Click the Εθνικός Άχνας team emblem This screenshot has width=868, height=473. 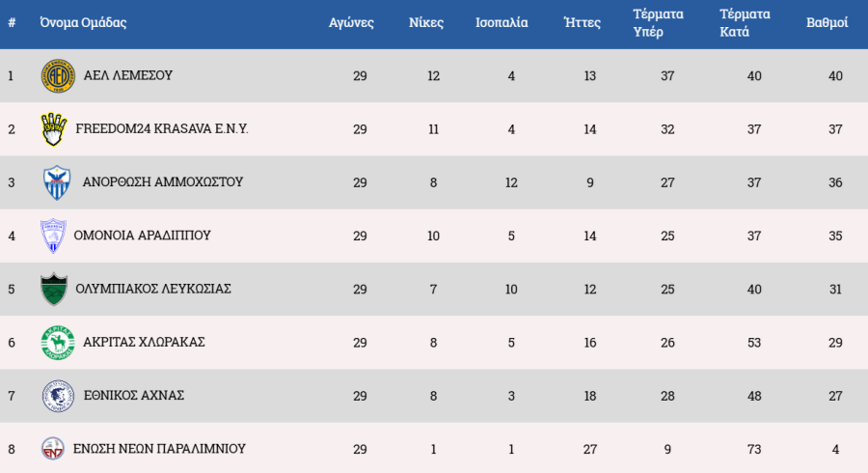pyautogui.click(x=58, y=396)
